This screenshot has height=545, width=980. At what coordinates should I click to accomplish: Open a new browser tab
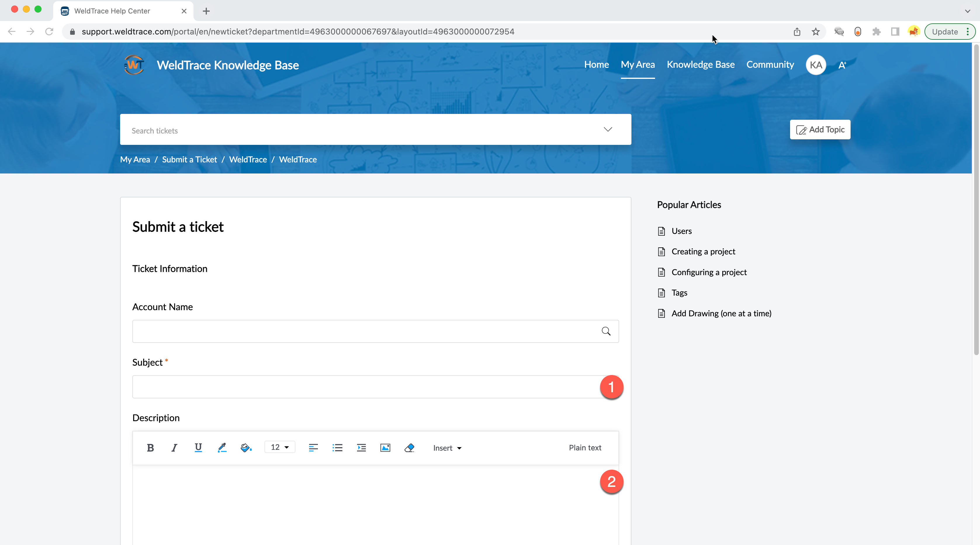(206, 11)
